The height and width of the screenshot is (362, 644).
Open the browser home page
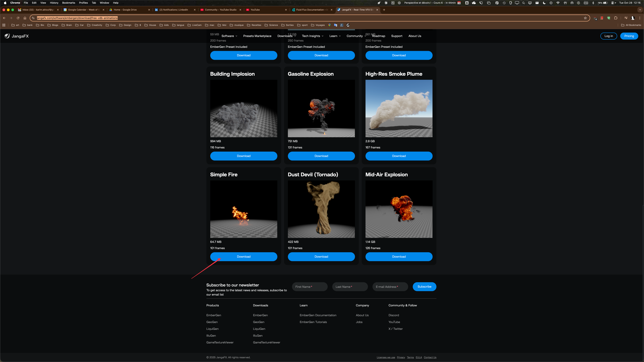(25, 18)
